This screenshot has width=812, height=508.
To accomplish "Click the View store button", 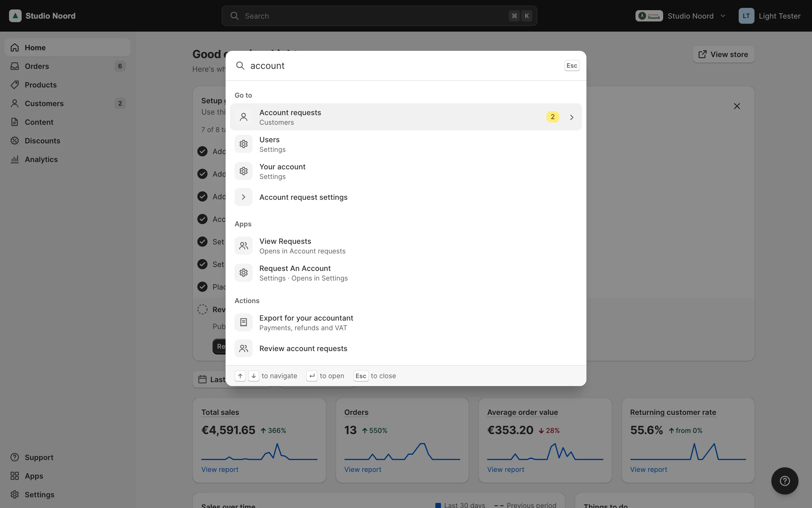I will pyautogui.click(x=723, y=54).
